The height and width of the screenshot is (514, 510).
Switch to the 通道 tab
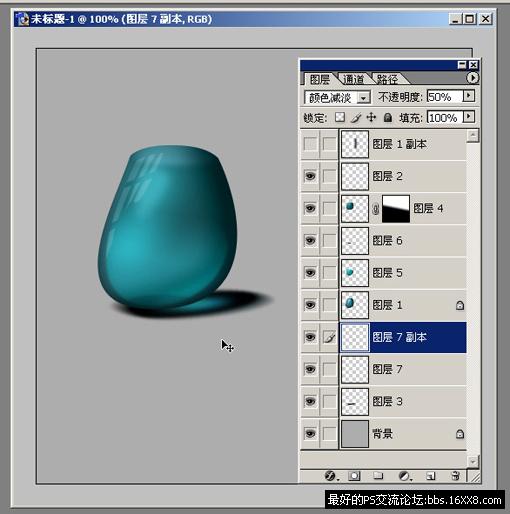tap(354, 79)
